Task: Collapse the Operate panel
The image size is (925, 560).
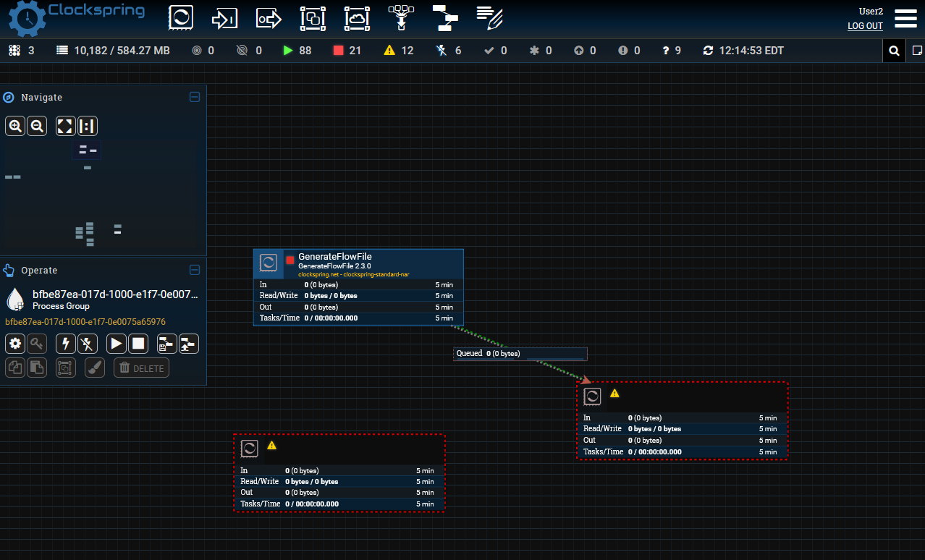Action: click(194, 270)
